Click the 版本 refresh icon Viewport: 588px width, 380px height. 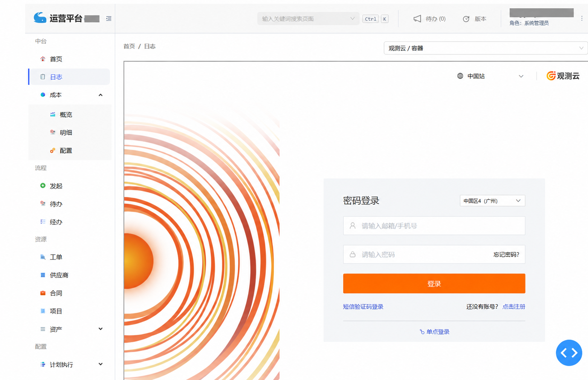[466, 19]
